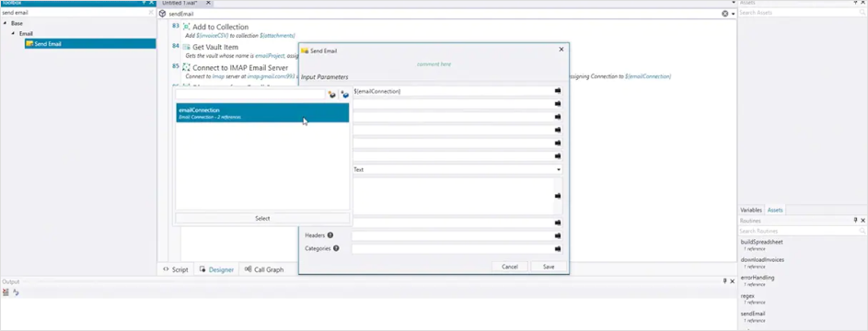This screenshot has height=331, width=868.
Task: Focus the Search Routines field
Action: pos(798,231)
